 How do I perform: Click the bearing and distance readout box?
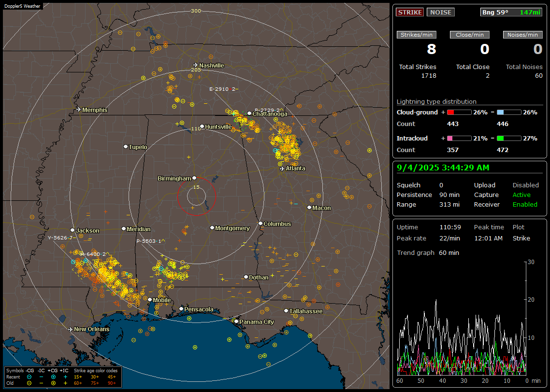511,12
